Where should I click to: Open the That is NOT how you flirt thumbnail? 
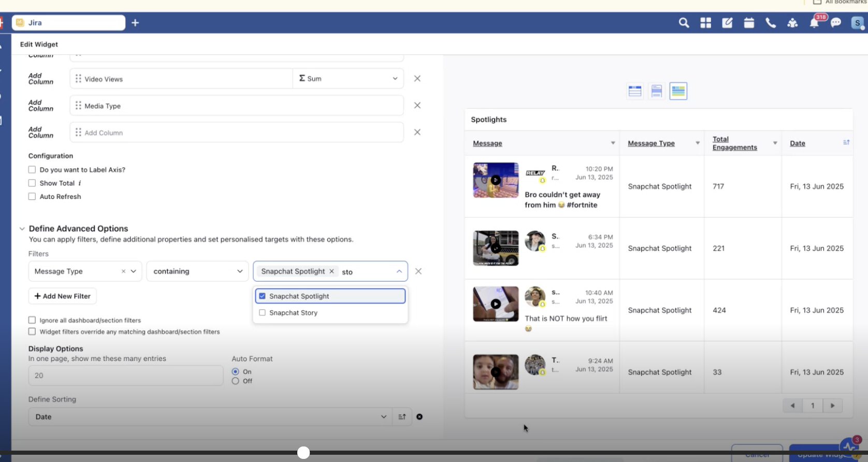tap(496, 304)
